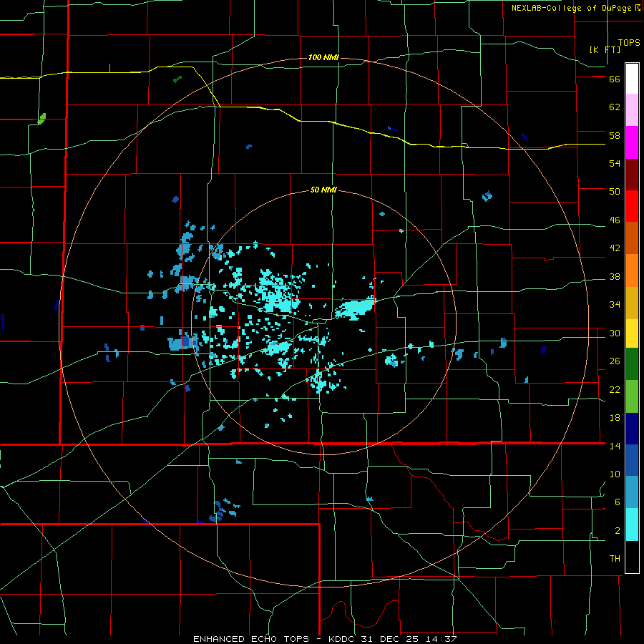Click the '62' legend value
This screenshot has width=644, height=644.
(x=615, y=107)
